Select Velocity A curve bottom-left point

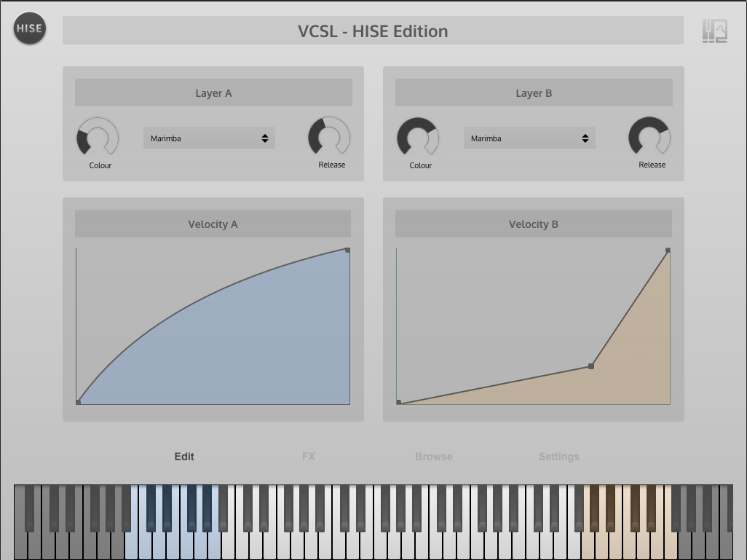tap(78, 402)
